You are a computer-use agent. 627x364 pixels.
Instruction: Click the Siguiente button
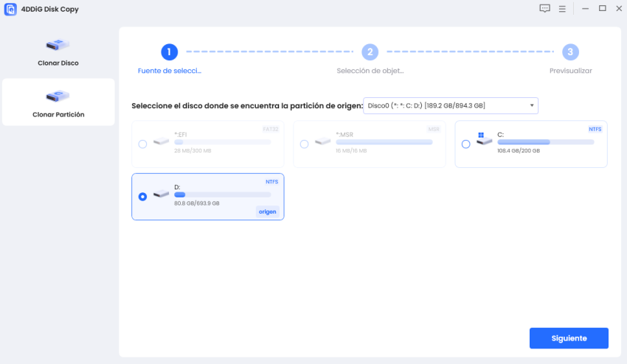pos(569,338)
